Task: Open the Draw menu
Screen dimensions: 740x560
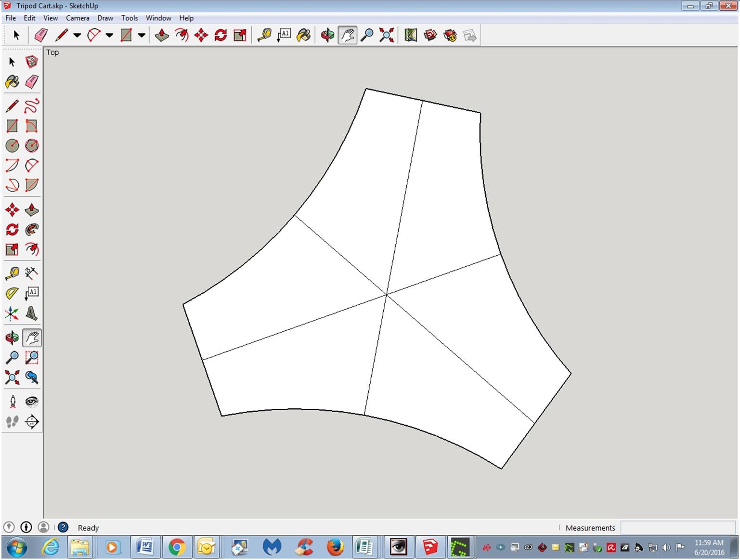Action: [105, 18]
